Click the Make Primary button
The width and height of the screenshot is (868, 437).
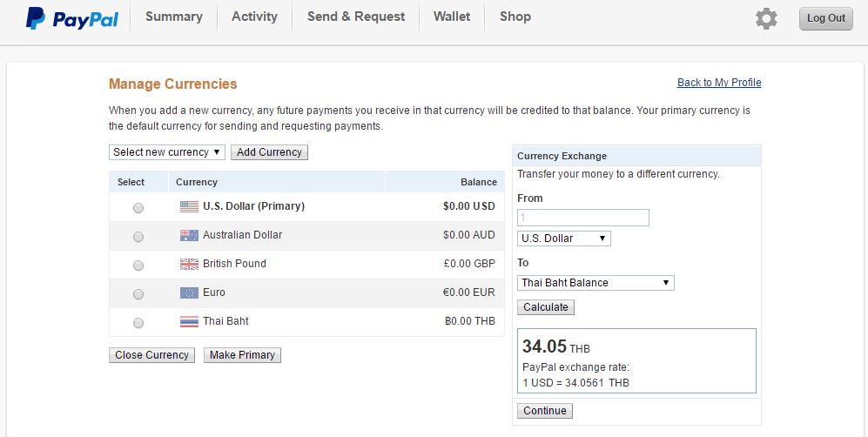tap(242, 355)
